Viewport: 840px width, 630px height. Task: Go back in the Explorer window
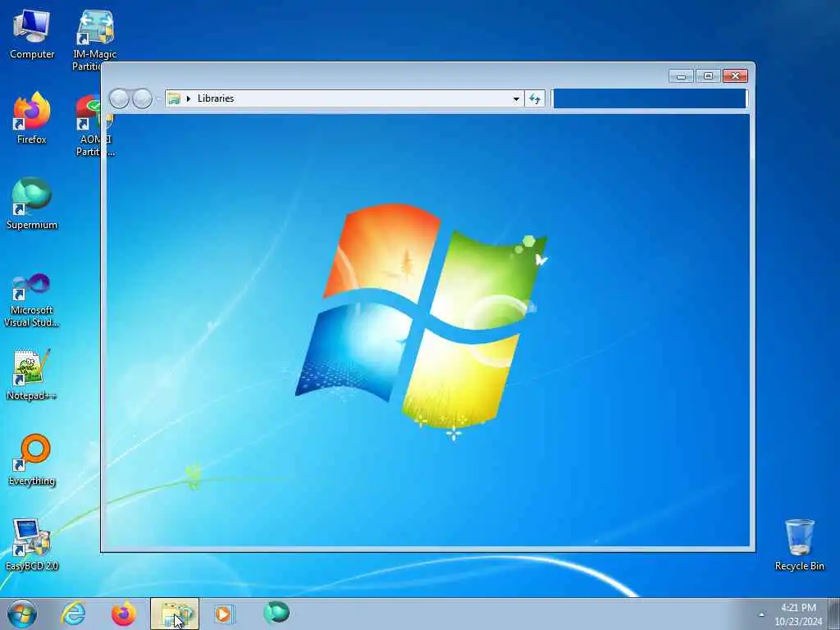point(119,98)
